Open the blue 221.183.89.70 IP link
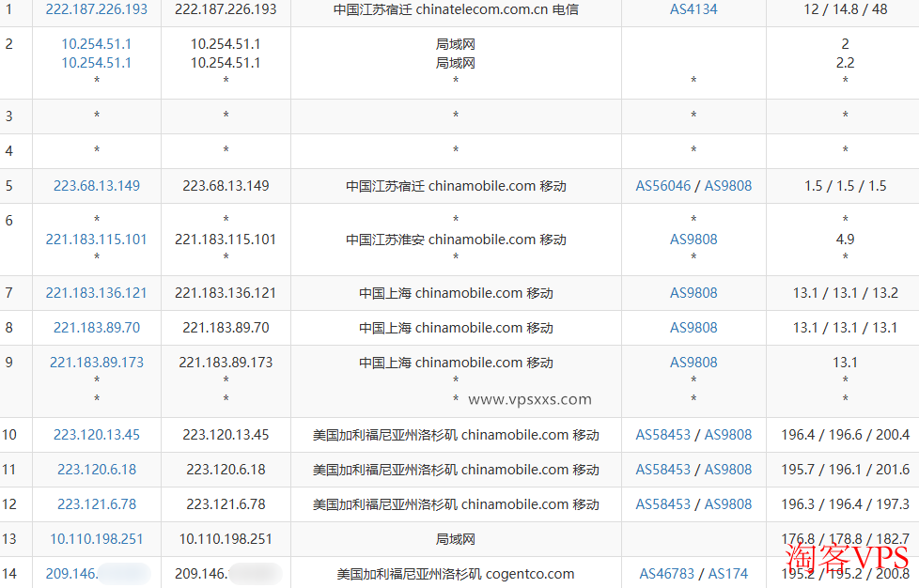 [x=97, y=328]
